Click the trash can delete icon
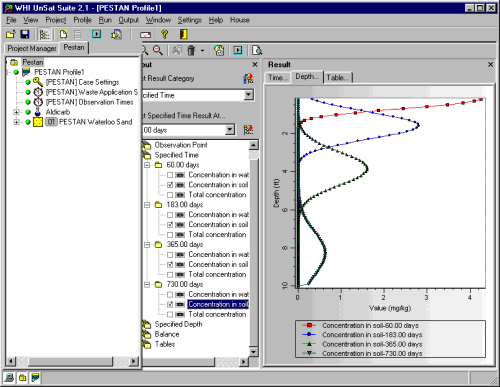The height and width of the screenshot is (387, 500). tap(191, 50)
